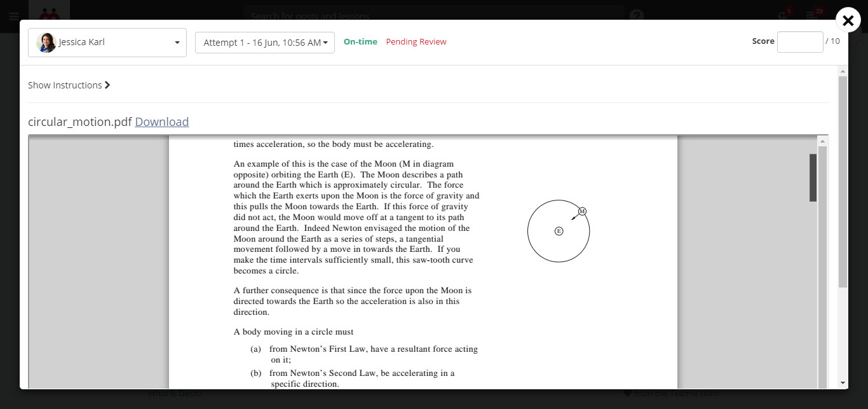Click the line ending "so the body must be accelerating."

coord(334,144)
